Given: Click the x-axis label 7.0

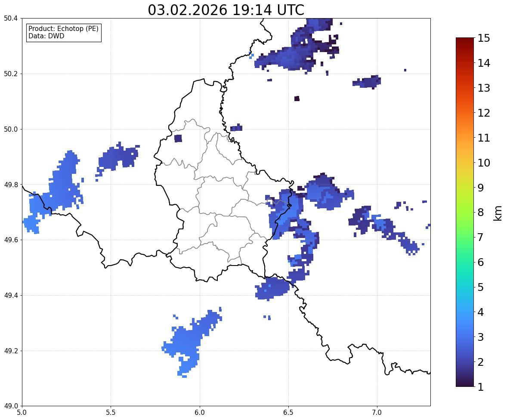Looking at the screenshot, I should [377, 413].
